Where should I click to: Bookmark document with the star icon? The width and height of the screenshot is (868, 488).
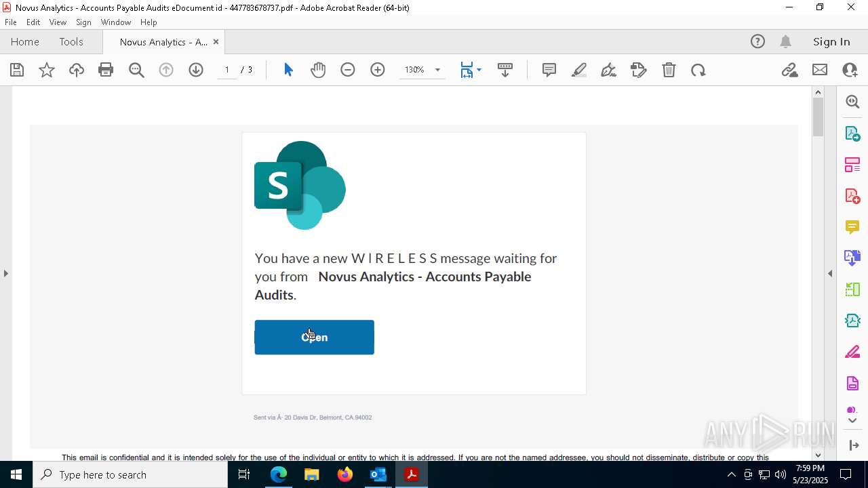[47, 70]
